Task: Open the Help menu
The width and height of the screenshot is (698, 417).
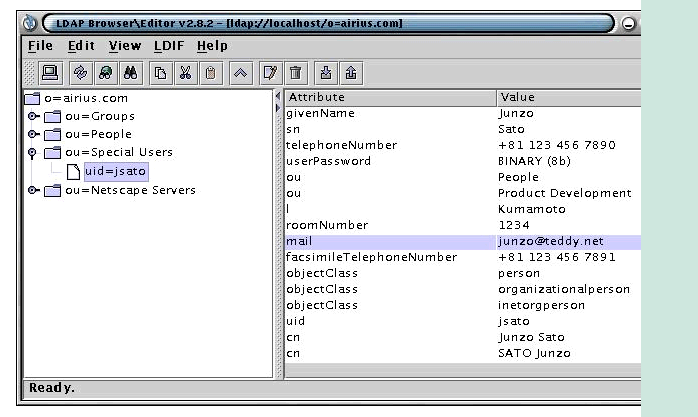Action: (x=212, y=46)
